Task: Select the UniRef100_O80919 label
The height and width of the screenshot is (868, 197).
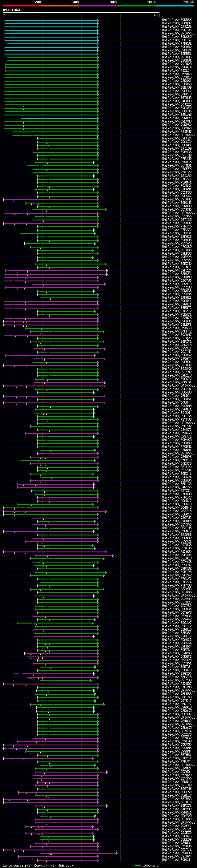Action: click(x=177, y=284)
